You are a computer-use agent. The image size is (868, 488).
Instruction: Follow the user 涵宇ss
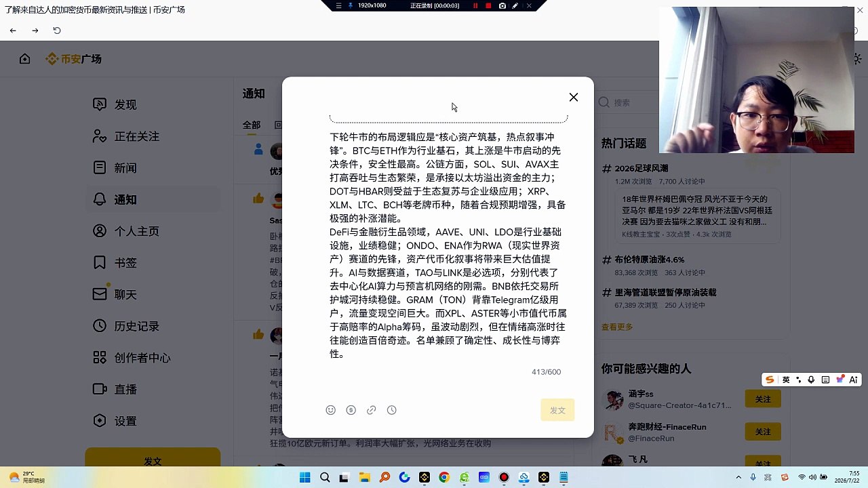(763, 399)
